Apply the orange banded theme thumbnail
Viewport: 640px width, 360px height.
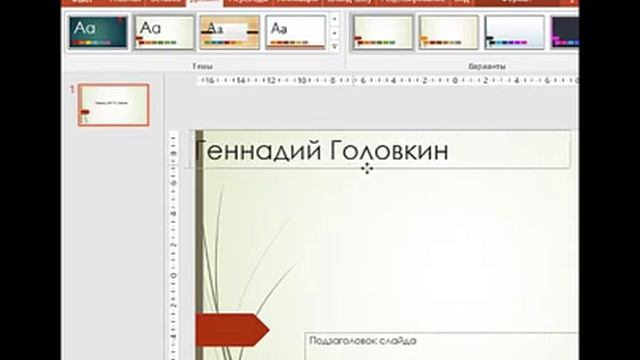pyautogui.click(x=230, y=32)
